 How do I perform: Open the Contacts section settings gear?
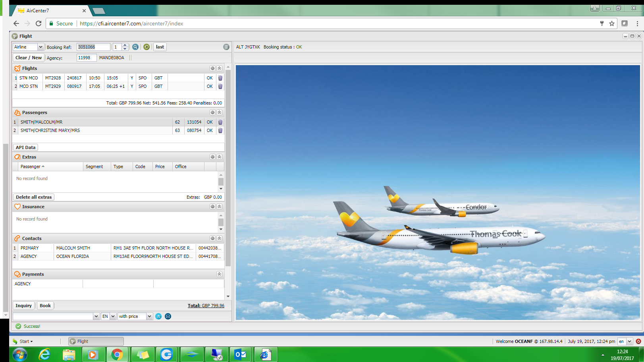[x=212, y=238]
